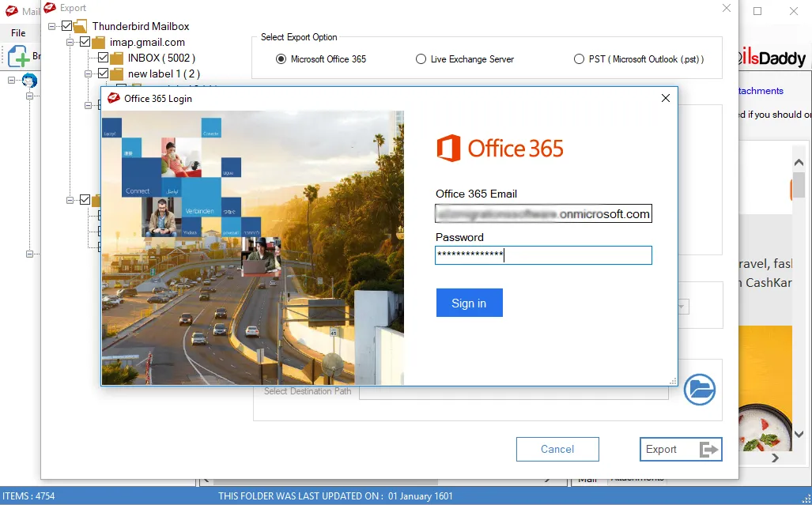
Task: Click the Password input field
Action: pyautogui.click(x=543, y=255)
